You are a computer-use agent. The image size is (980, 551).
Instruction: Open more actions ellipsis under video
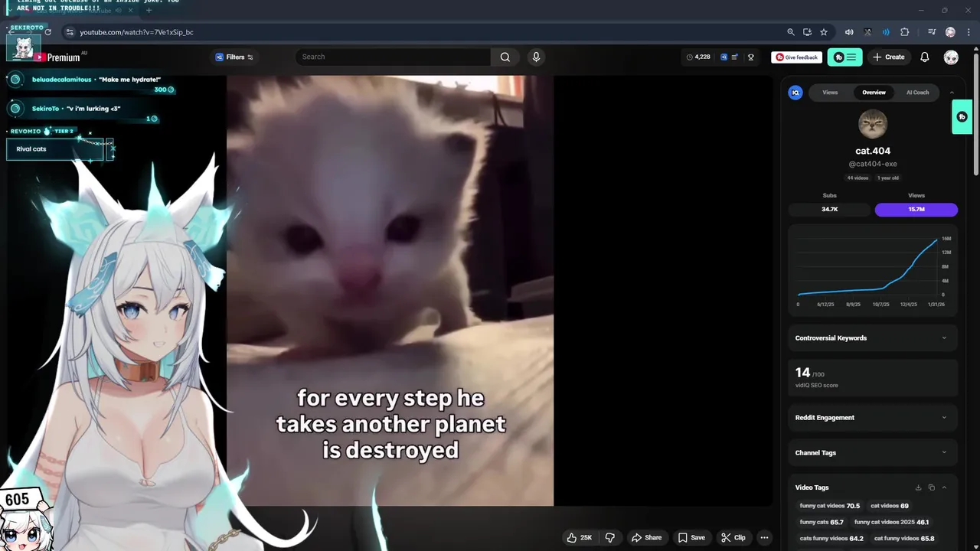[764, 537]
